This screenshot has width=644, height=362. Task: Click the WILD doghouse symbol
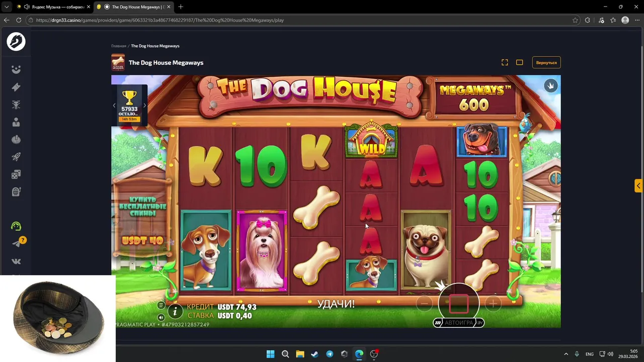(x=371, y=140)
